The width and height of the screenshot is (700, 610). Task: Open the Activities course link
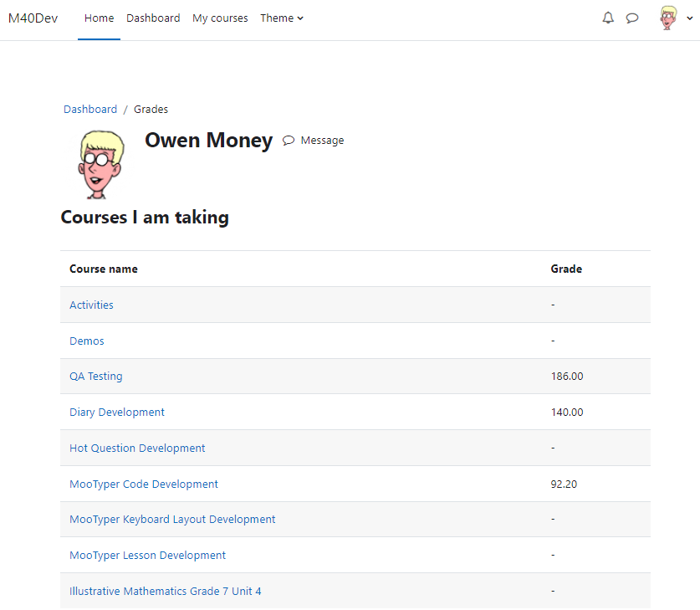[x=91, y=305]
